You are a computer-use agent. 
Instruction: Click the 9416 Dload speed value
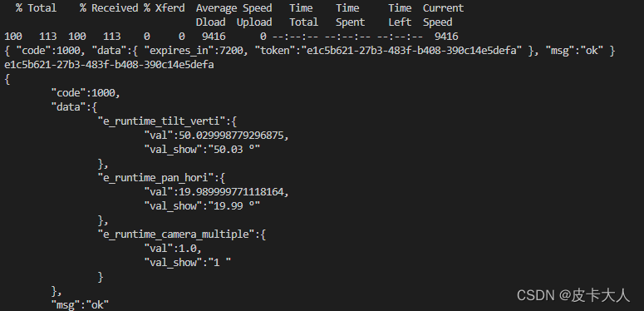tap(214, 37)
